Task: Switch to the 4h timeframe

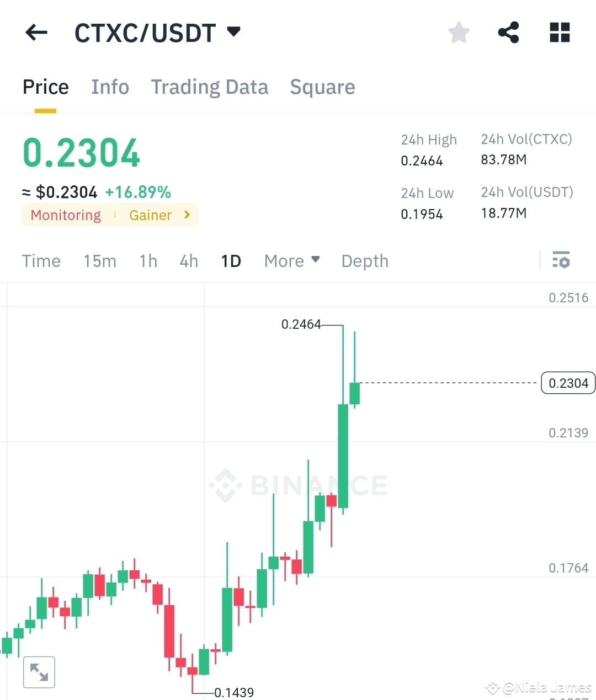Action: [188, 261]
